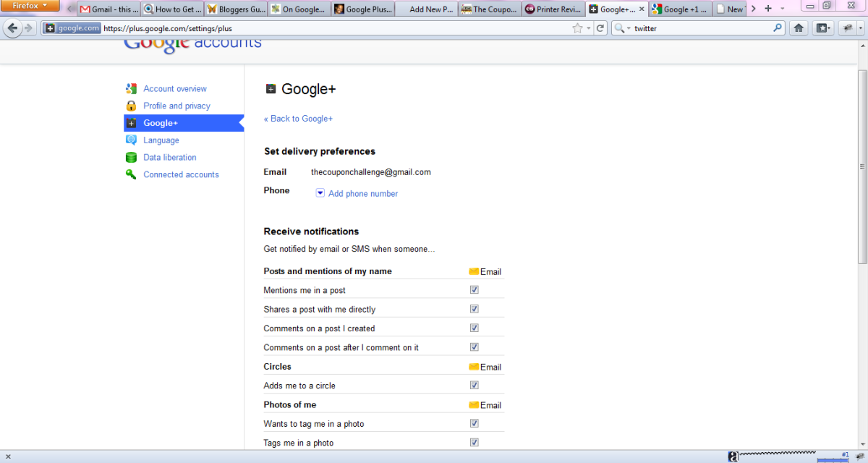Click '« Back to Google+' link
Viewport: 868px width, 463px height.
298,119
